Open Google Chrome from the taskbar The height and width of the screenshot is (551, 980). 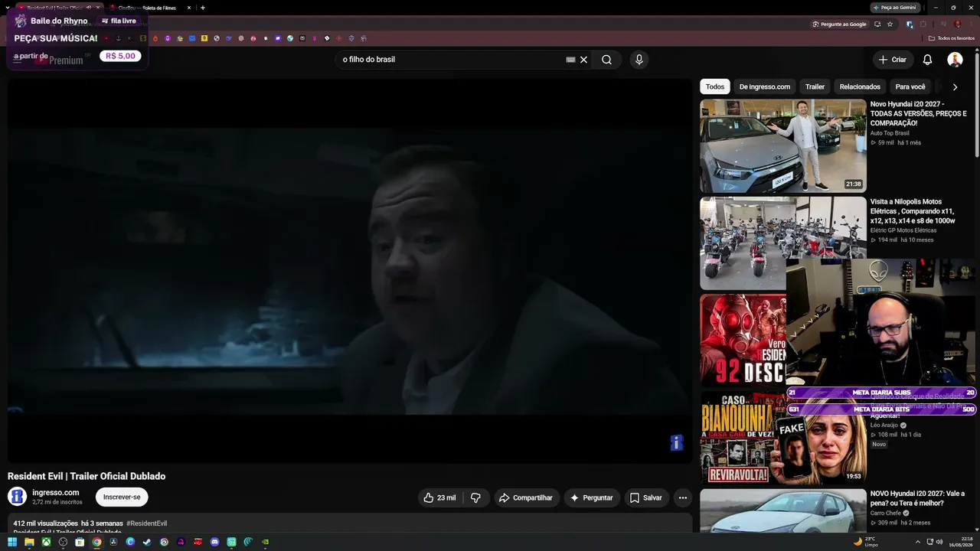(96, 542)
